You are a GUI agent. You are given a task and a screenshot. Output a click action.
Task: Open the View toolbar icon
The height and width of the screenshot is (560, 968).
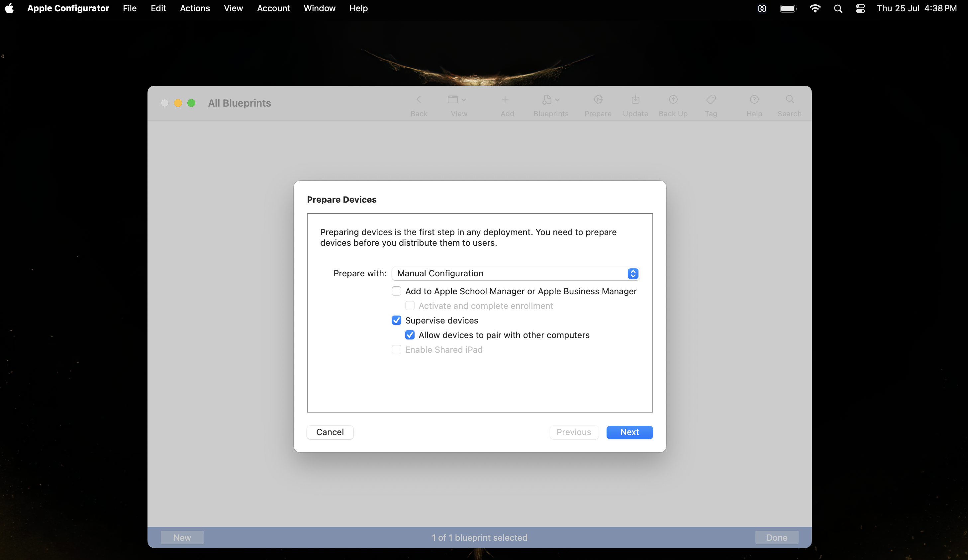[x=453, y=100]
